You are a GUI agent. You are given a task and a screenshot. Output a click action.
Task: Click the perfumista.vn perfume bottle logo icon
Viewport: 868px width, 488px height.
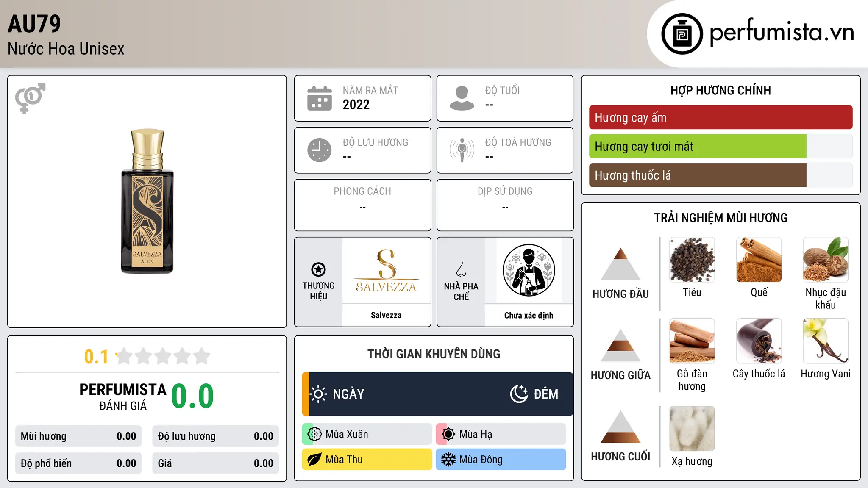pyautogui.click(x=682, y=34)
